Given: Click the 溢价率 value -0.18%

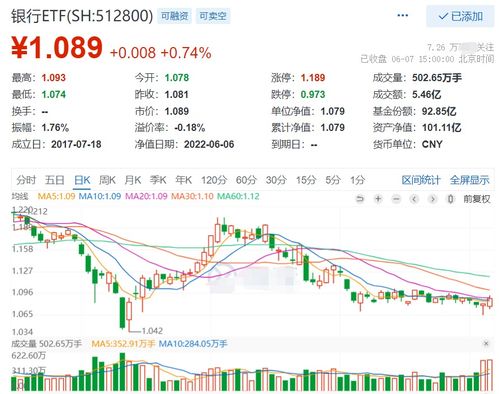Looking at the screenshot, I should click(x=190, y=127).
